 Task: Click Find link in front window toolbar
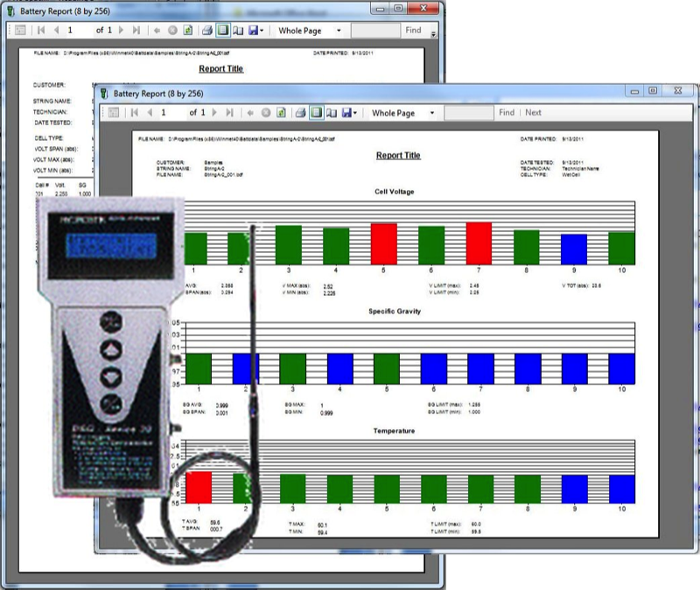507,113
